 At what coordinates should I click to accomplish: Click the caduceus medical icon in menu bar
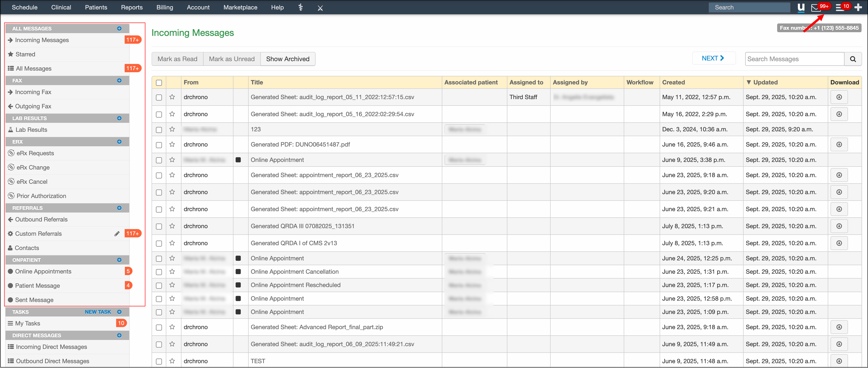tap(301, 7)
